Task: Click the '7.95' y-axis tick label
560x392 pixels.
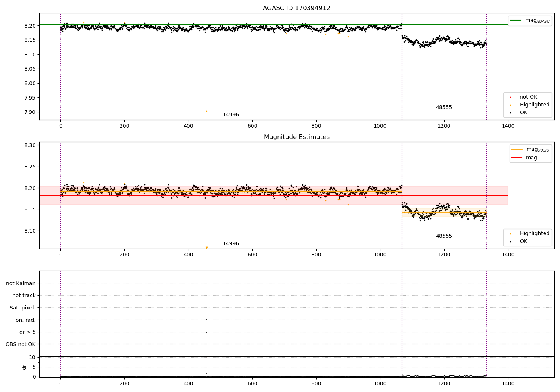Action: click(31, 98)
